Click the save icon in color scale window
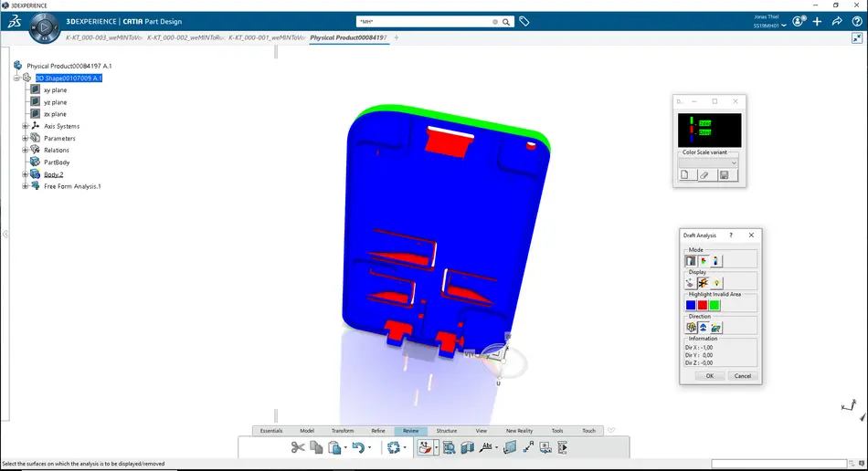This screenshot has width=868, height=471. [x=724, y=175]
